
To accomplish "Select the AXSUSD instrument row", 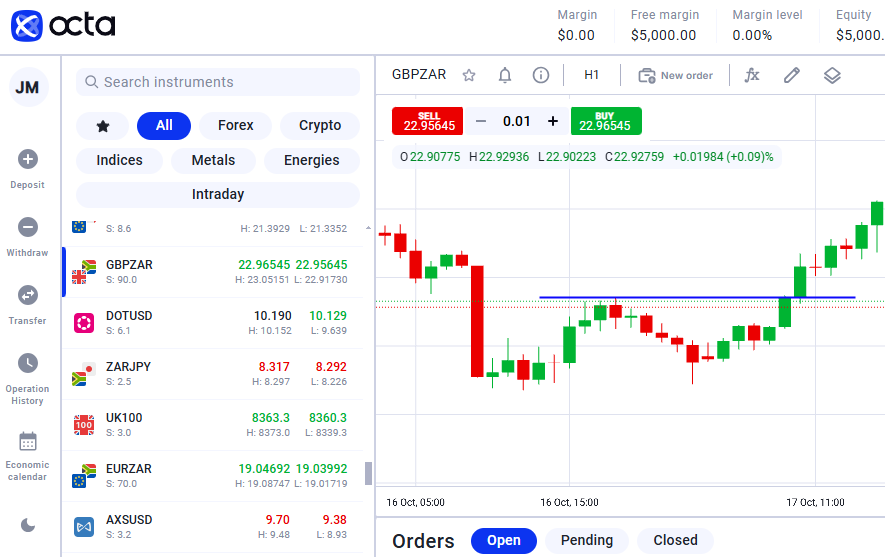I will [x=213, y=527].
